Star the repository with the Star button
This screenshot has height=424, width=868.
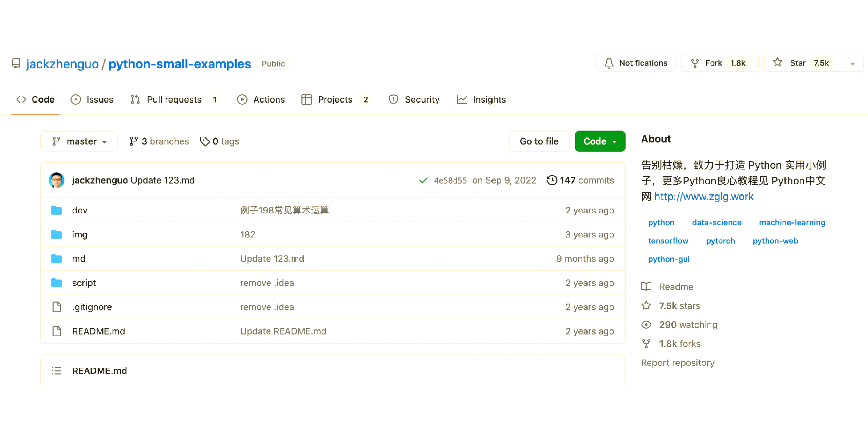pos(803,63)
